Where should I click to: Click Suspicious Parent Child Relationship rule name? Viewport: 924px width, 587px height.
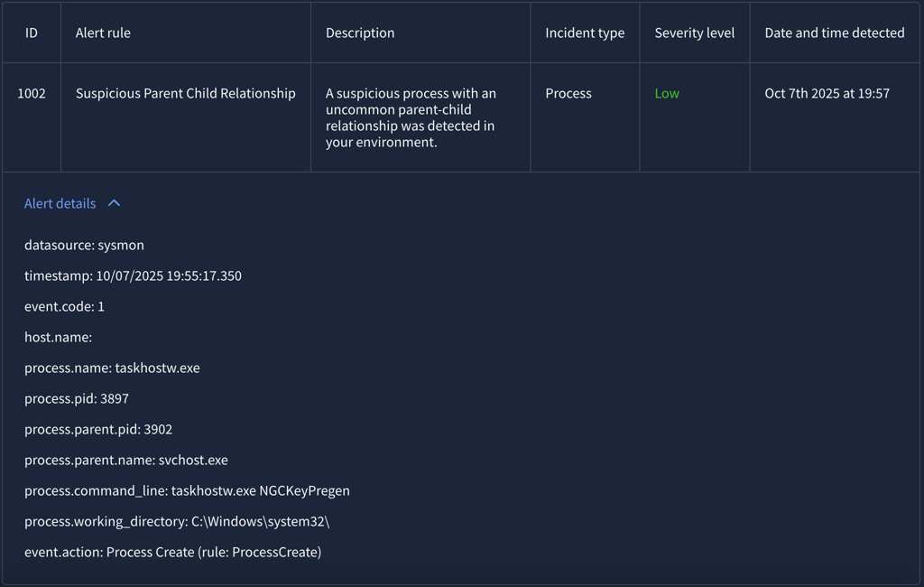tap(185, 93)
